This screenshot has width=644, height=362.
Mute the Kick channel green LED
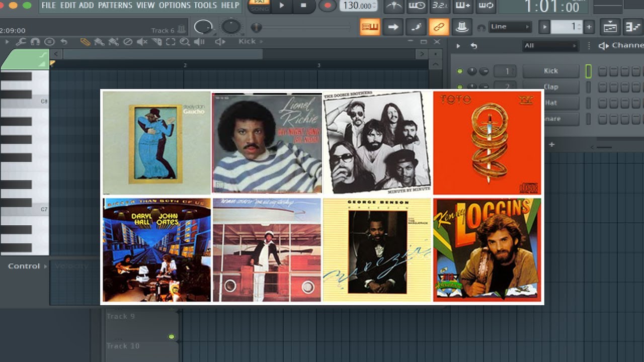click(459, 71)
